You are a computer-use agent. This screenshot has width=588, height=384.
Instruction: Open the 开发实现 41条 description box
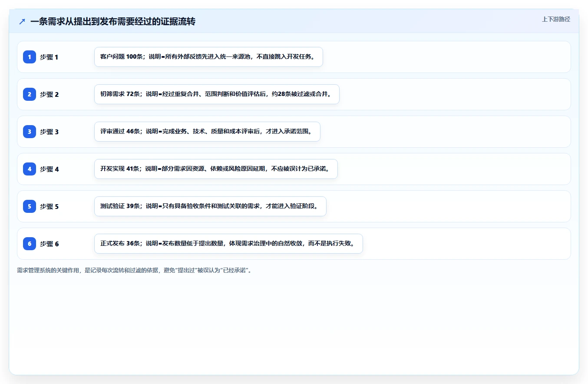[x=216, y=169]
